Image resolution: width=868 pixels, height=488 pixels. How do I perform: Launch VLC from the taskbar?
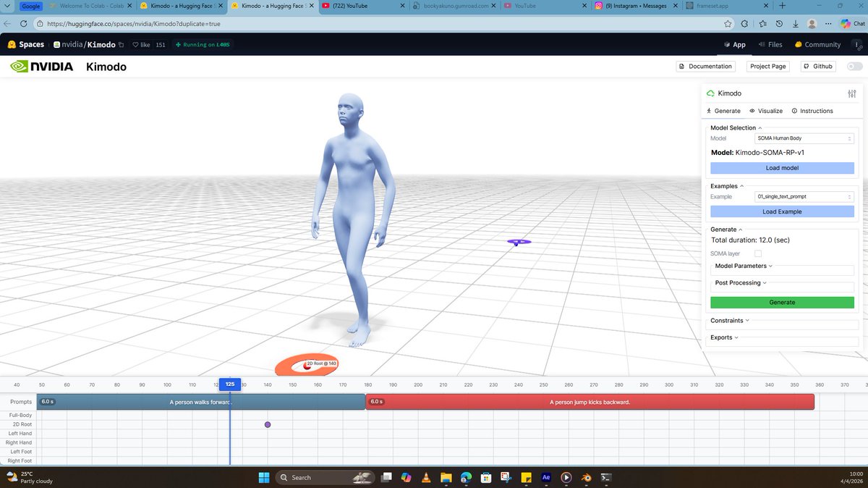pyautogui.click(x=426, y=477)
